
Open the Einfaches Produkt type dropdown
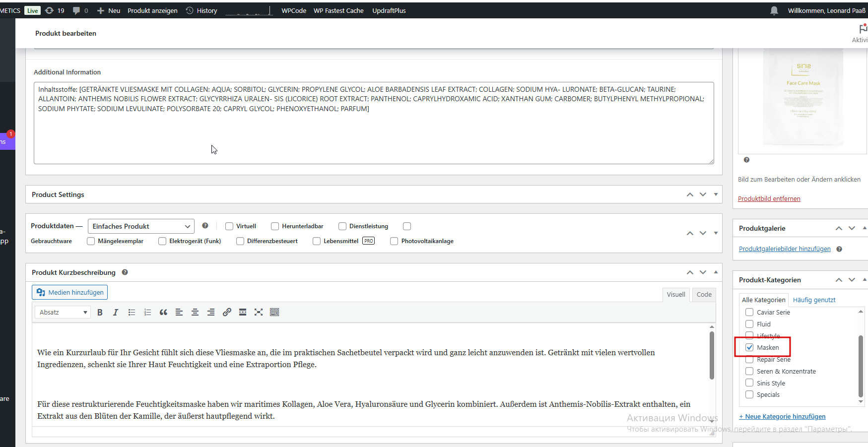coord(141,226)
